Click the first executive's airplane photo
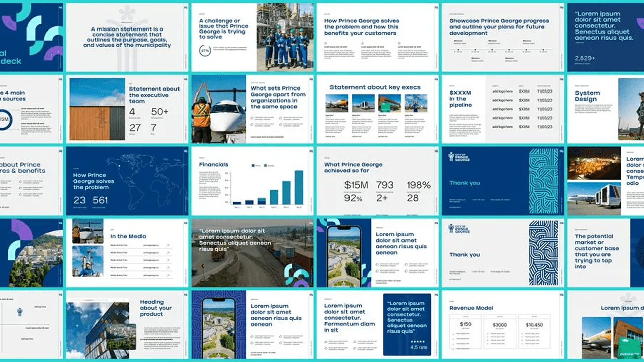Screen dimensions: 644x362 (x=336, y=103)
